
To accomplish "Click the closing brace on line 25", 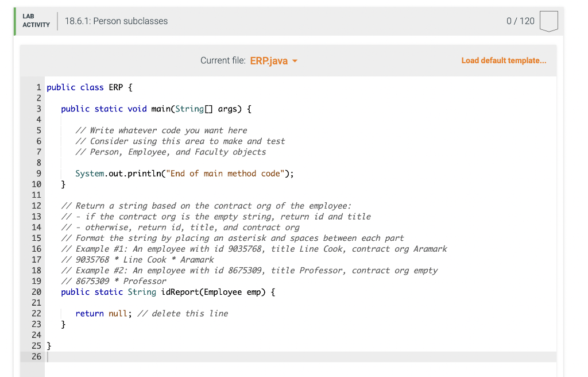I will [49, 345].
